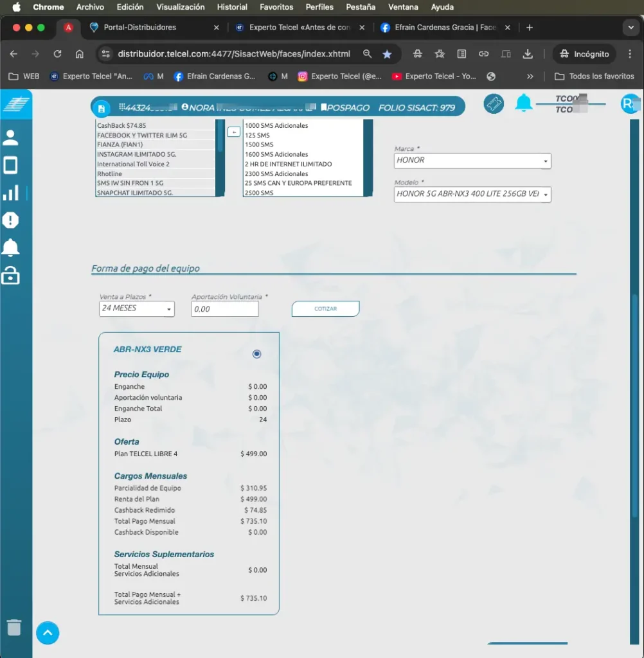This screenshot has height=658, width=644.
Task: Open Efrain Cardenas G... bookmark
Action: click(x=214, y=76)
